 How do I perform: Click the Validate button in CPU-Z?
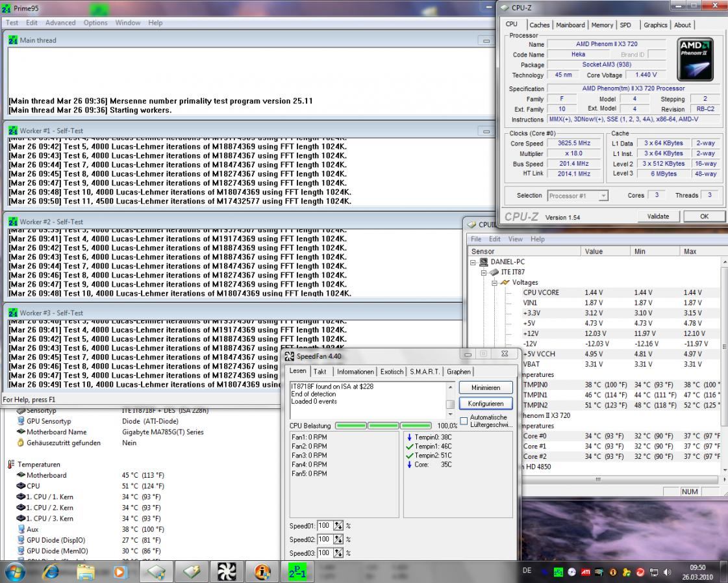click(658, 216)
